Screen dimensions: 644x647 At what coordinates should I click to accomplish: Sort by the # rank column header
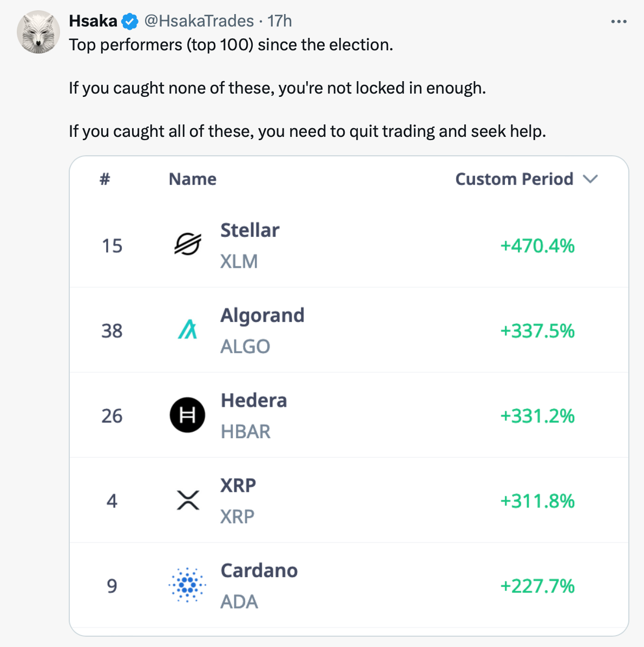[105, 179]
